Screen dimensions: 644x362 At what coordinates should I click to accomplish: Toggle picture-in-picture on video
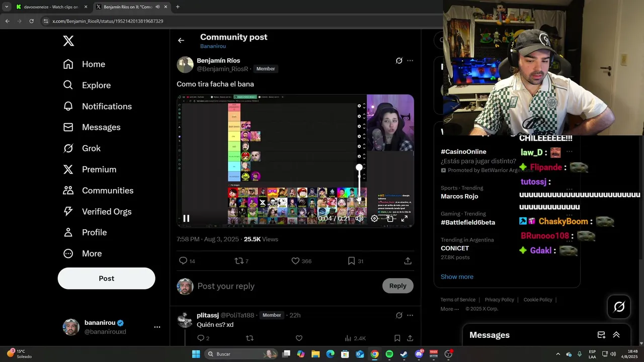point(389,218)
